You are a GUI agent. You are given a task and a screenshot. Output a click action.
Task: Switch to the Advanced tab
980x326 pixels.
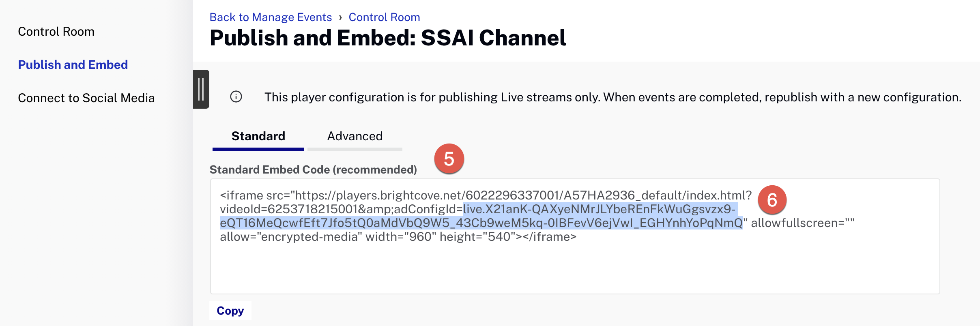point(355,136)
